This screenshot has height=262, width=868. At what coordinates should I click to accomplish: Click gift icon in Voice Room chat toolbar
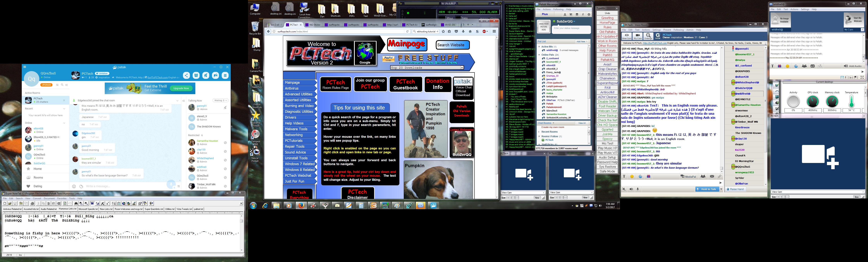pos(648,176)
